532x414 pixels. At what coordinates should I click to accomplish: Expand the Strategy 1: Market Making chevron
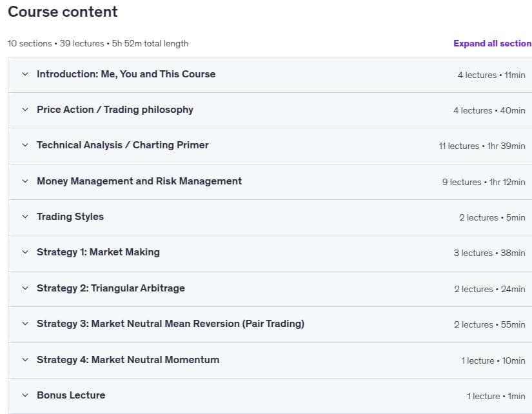pyautogui.click(x=25, y=251)
